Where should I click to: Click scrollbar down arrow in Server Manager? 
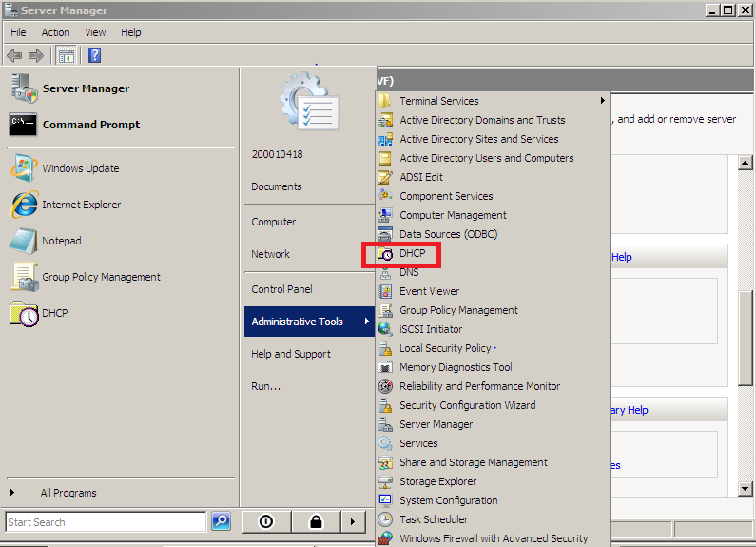coord(745,489)
